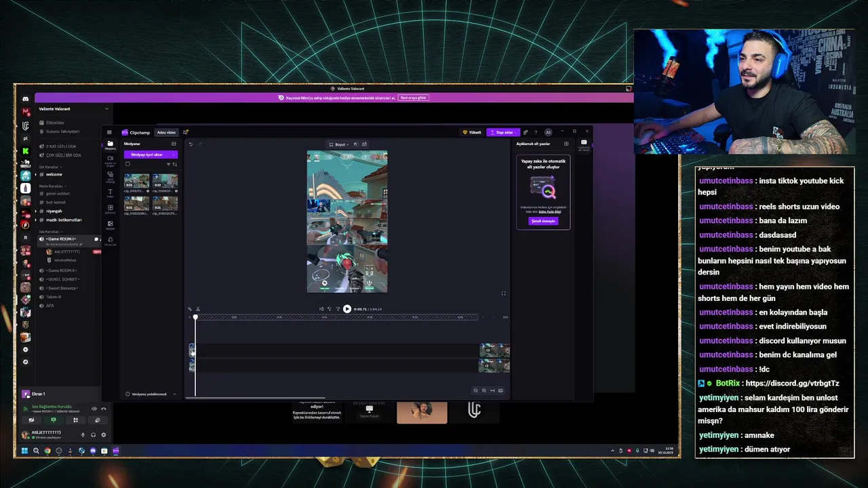
Task: Tick the select-all media checkbox
Action: [127, 164]
